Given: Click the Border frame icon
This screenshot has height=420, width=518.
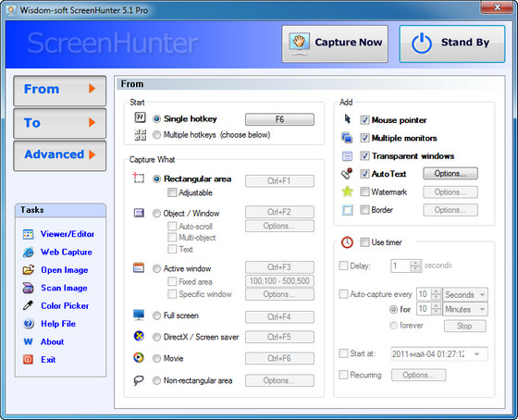Looking at the screenshot, I should [x=347, y=209].
